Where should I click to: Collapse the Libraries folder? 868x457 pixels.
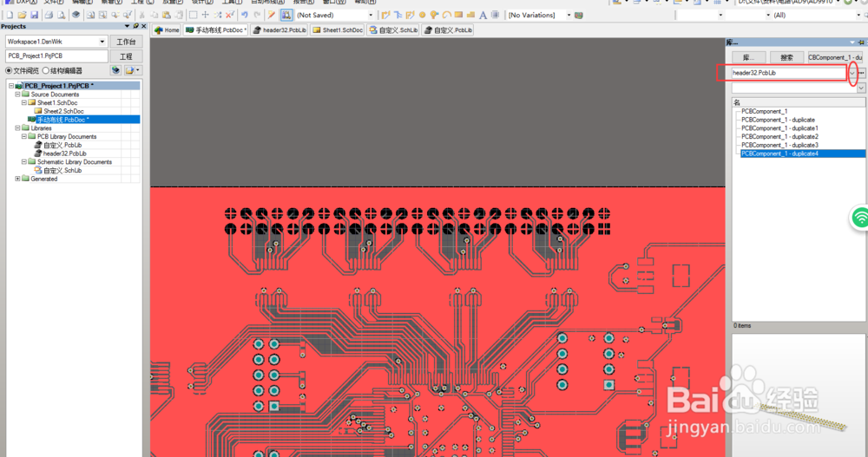tap(17, 127)
